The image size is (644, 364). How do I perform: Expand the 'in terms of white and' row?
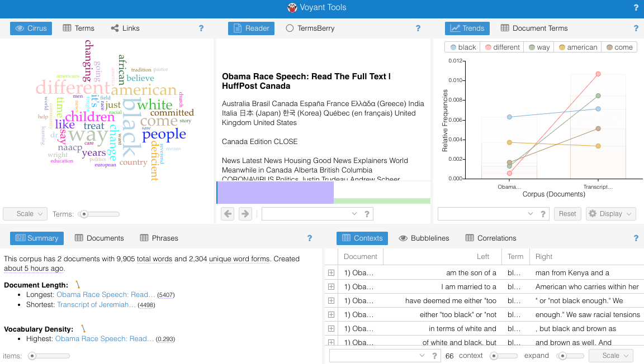[x=331, y=329]
